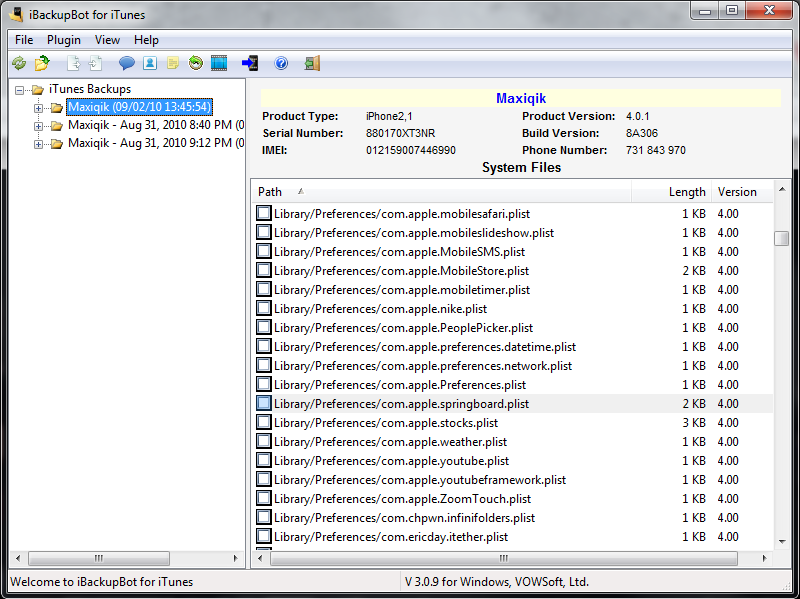The image size is (800, 599).
Task: Select checkbox for com.apple.nike.plist
Action: tap(263, 308)
